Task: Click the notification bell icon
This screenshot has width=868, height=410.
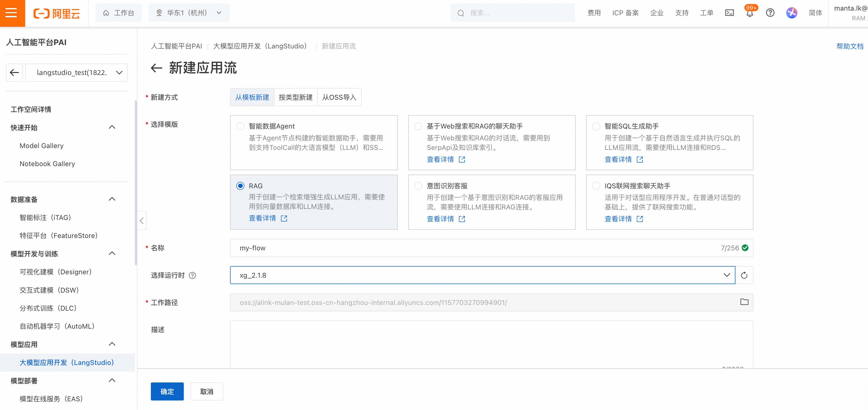Action: [x=750, y=13]
